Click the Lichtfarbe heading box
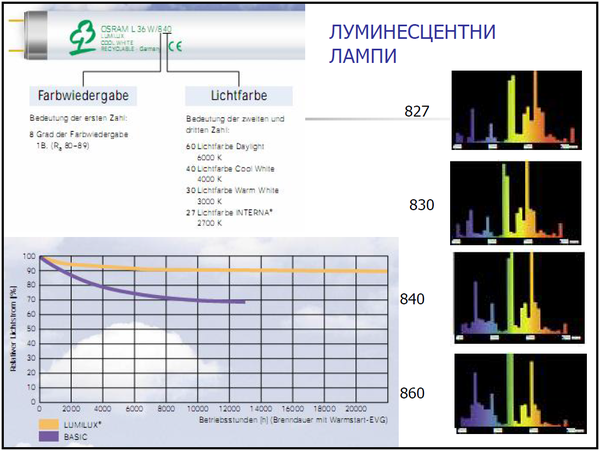This screenshot has width=600, height=451. click(x=239, y=96)
